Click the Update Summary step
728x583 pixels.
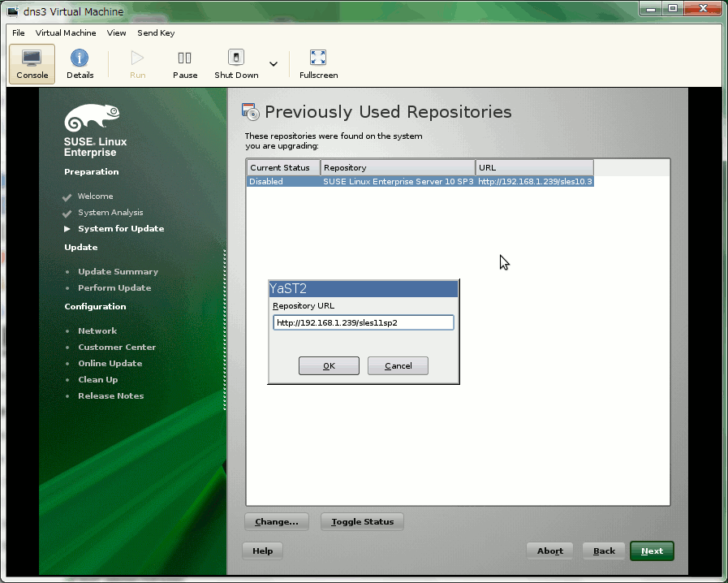tap(118, 271)
